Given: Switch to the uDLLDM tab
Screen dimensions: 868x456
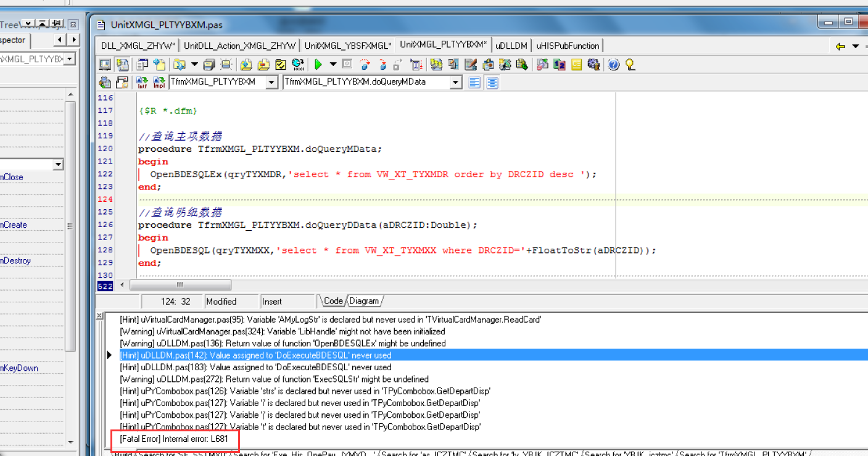Looking at the screenshot, I should point(511,46).
